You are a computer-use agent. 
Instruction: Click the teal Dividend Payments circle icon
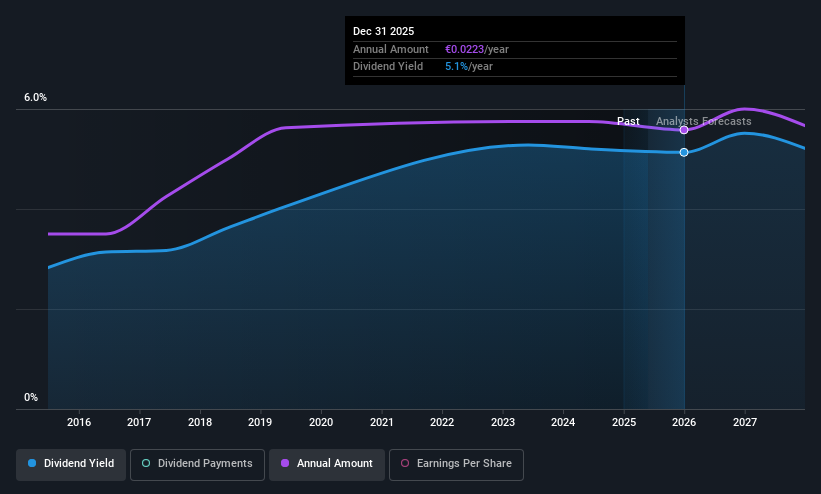(x=146, y=463)
